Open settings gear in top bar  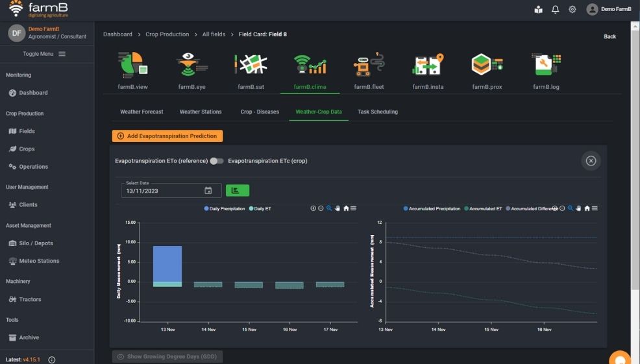572,9
